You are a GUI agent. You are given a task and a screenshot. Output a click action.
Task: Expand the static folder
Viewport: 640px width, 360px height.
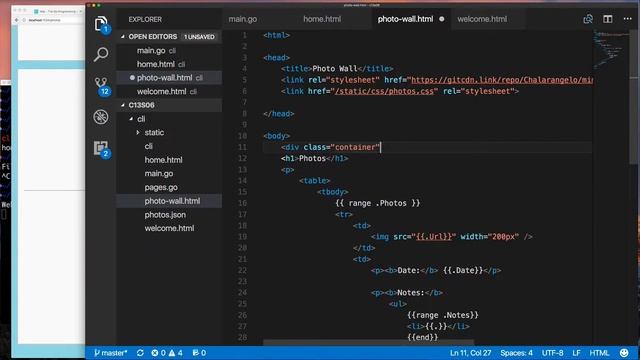pyautogui.click(x=154, y=132)
